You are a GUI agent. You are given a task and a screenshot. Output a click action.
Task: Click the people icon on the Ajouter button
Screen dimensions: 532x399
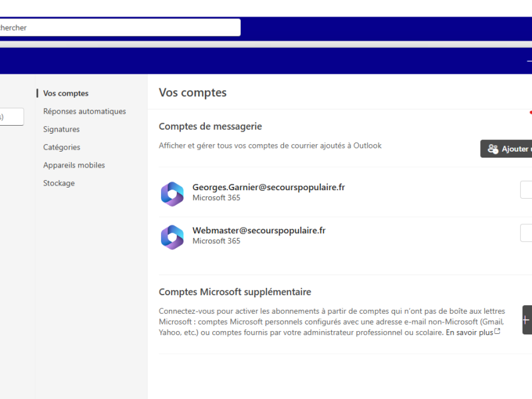(493, 149)
